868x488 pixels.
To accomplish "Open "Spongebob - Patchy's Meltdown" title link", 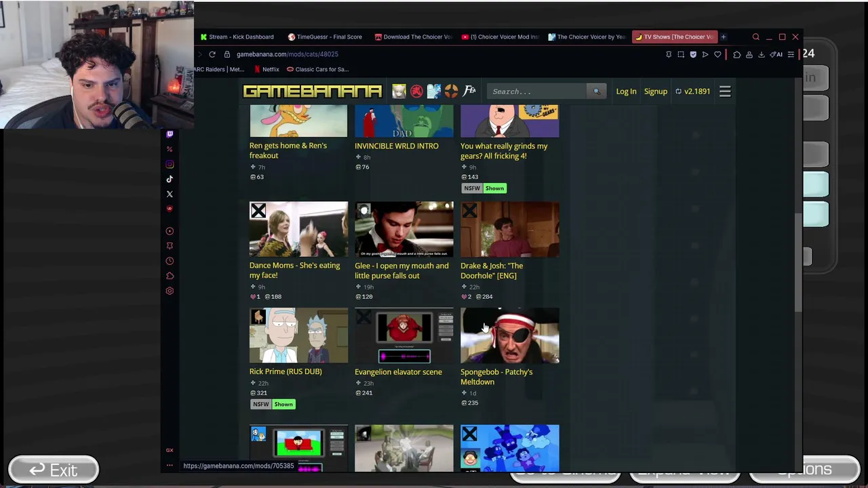I will [x=496, y=377].
